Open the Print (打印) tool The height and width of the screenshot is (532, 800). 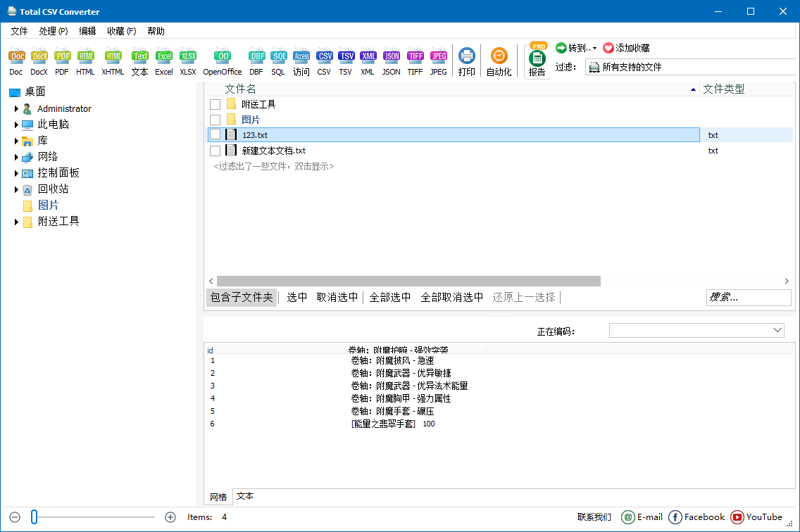[466, 62]
